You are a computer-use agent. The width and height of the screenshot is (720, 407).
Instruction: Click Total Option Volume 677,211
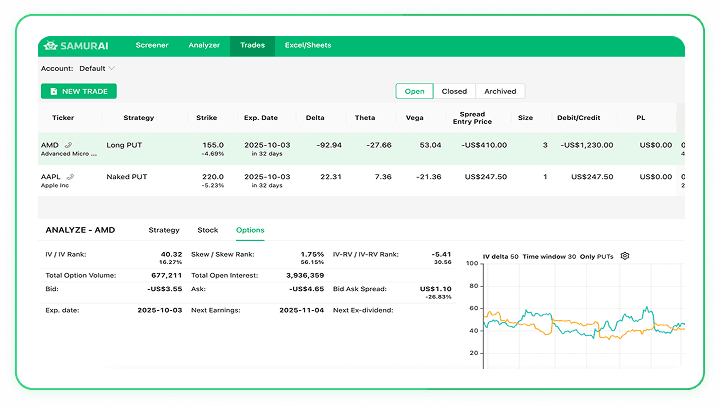click(x=166, y=276)
